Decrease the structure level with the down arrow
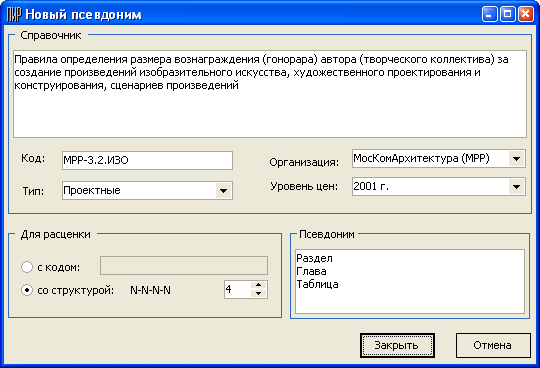Viewport: 540px width, 368px height. click(259, 293)
